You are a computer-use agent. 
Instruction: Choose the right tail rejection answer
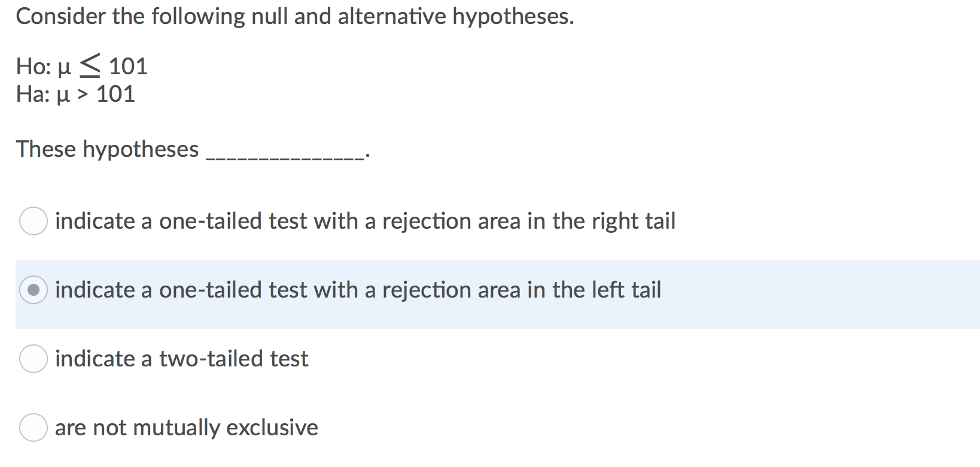pos(34,222)
